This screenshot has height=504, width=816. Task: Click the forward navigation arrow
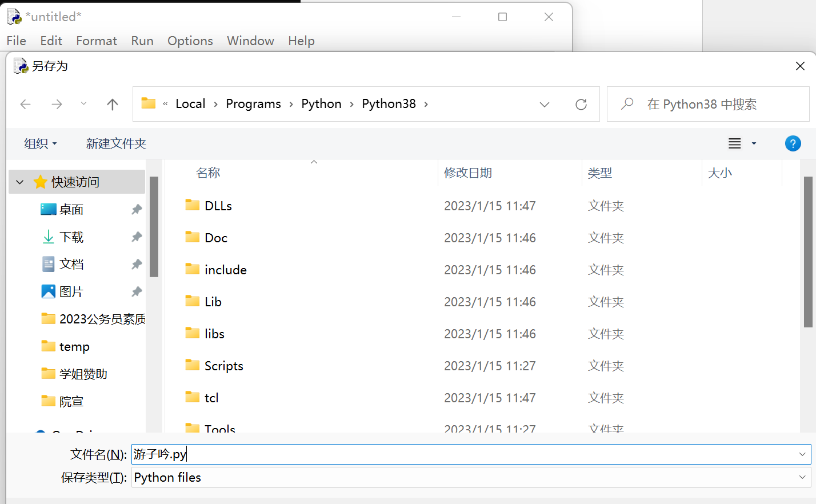click(x=56, y=104)
